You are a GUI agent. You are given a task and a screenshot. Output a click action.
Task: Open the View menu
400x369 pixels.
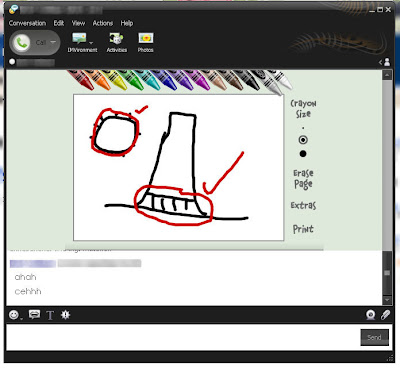click(78, 23)
